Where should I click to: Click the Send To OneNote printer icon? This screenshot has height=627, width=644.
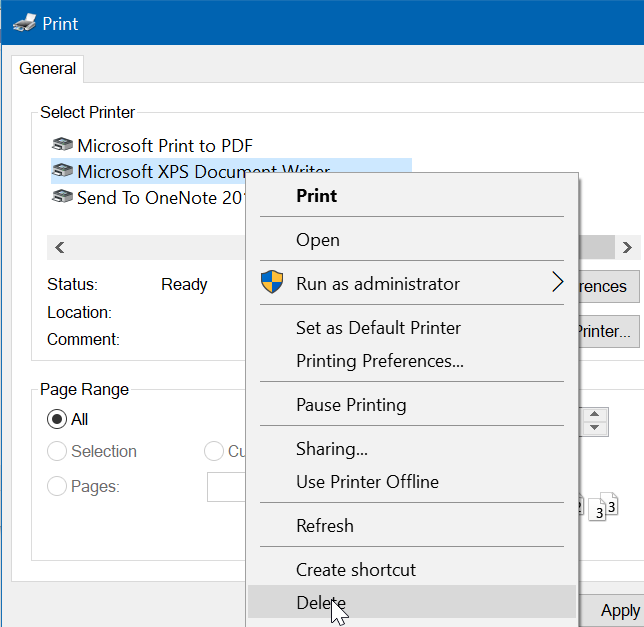[63, 197]
